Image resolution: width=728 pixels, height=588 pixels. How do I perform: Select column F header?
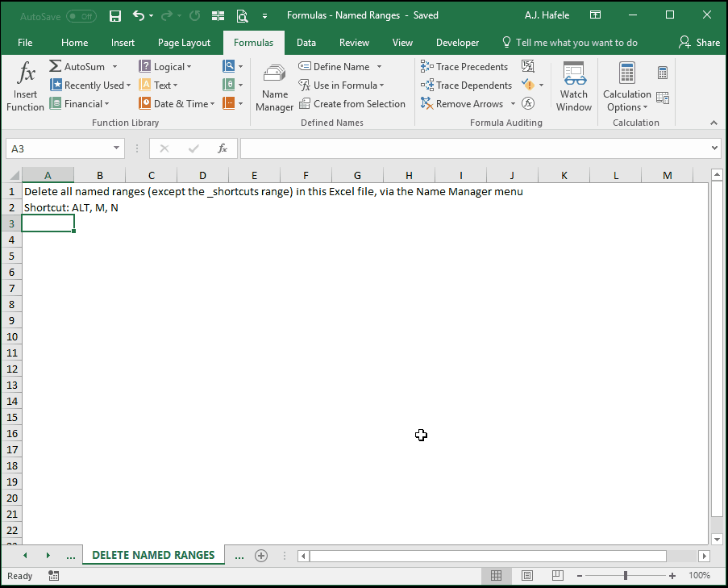pos(306,175)
